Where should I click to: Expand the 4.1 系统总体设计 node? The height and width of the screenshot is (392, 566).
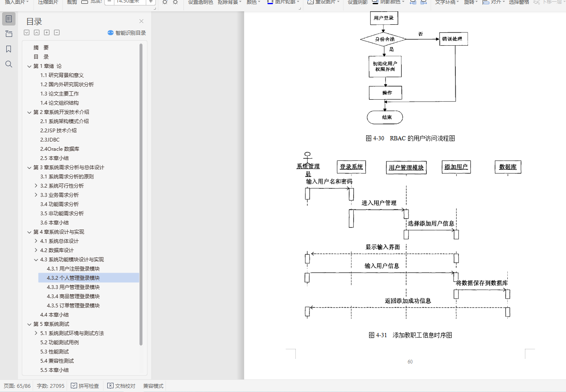[36, 241]
